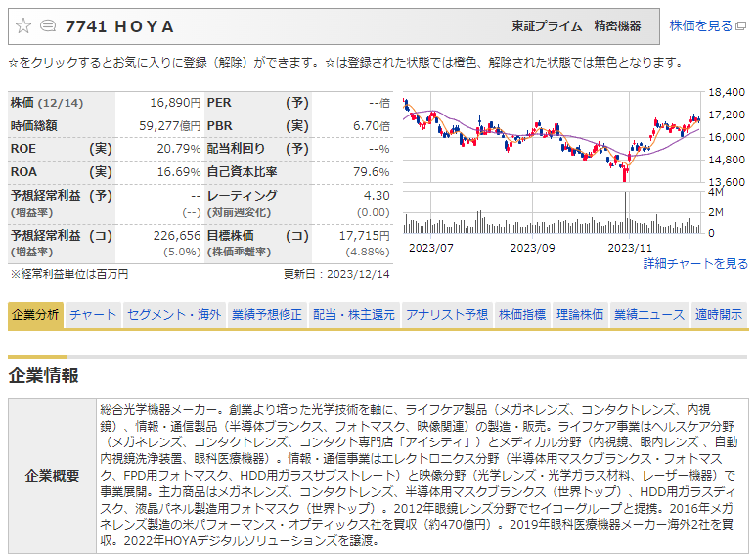This screenshot has width=756, height=554.
Task: Click the market cap value 59,277億円
Action: coord(170,126)
